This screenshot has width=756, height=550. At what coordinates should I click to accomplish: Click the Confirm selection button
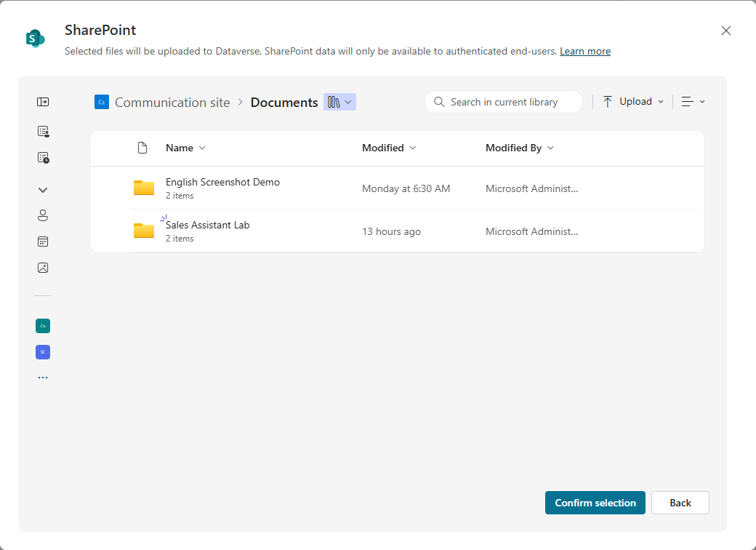click(595, 503)
